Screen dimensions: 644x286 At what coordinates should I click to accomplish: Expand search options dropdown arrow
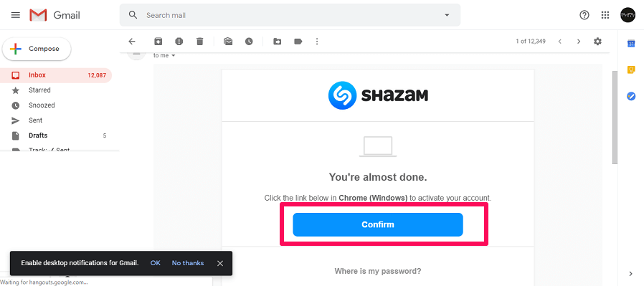[447, 15]
